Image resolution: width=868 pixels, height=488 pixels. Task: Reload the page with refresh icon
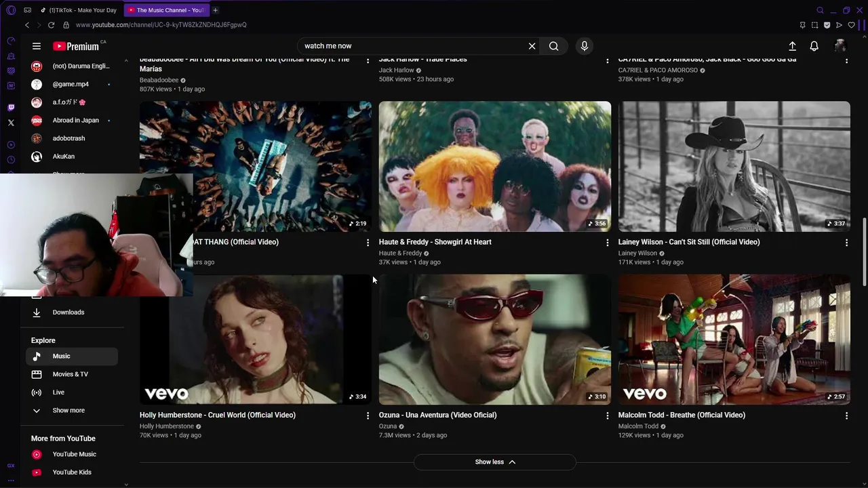[51, 25]
